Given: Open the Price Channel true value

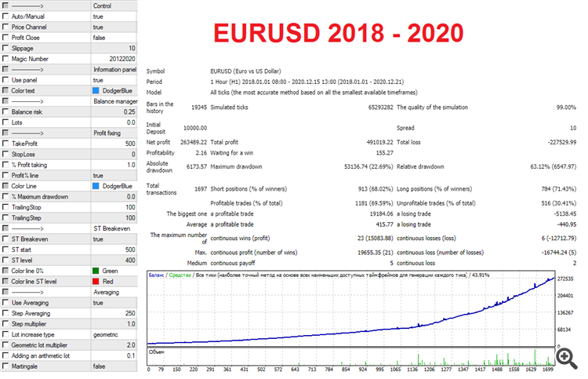Looking at the screenshot, I should (x=98, y=27).
